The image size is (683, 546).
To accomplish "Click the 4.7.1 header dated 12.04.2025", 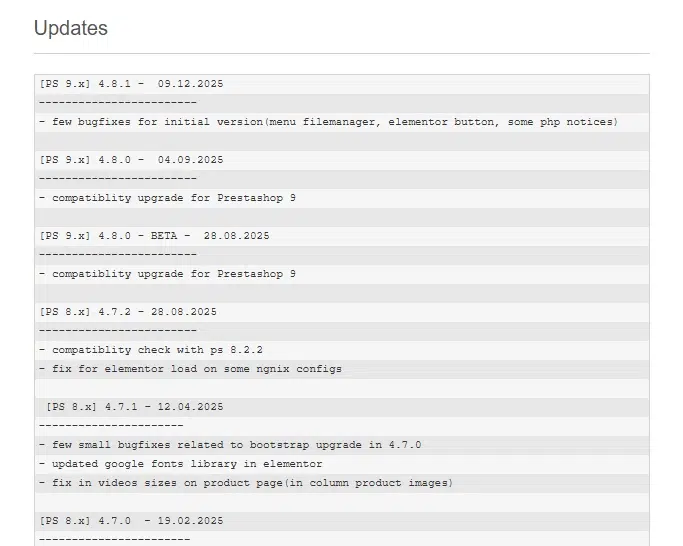I will [x=134, y=407].
